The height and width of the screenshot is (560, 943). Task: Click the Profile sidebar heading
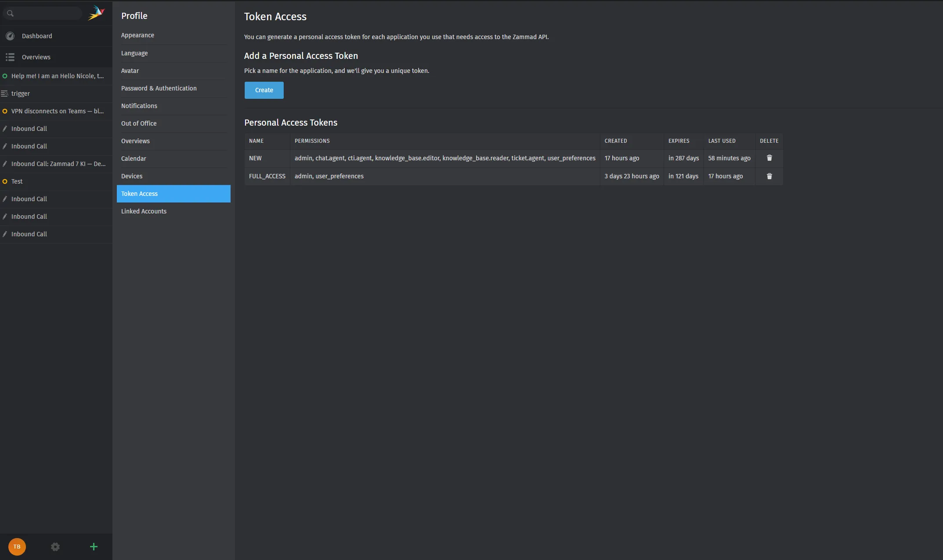[x=134, y=16]
